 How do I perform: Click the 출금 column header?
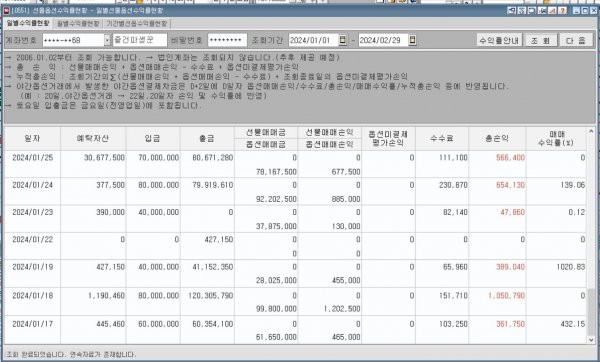click(207, 139)
